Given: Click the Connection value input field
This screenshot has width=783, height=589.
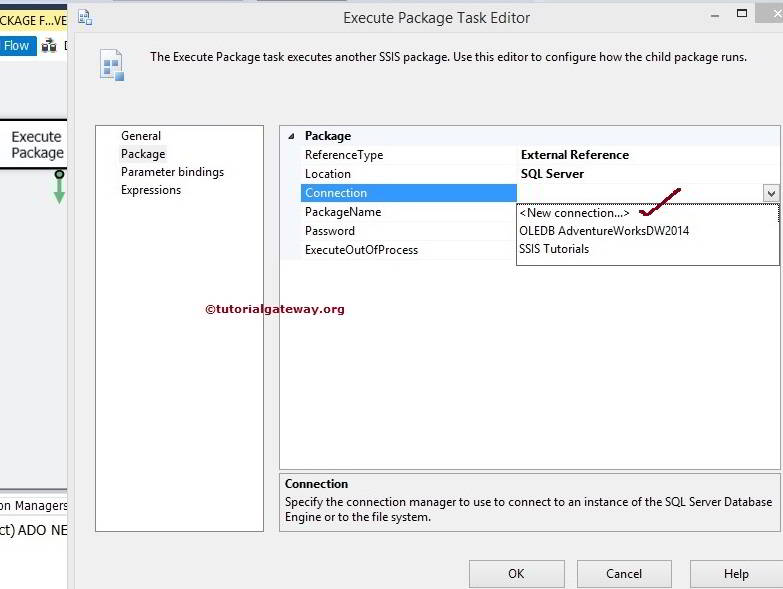Looking at the screenshot, I should tap(640, 193).
